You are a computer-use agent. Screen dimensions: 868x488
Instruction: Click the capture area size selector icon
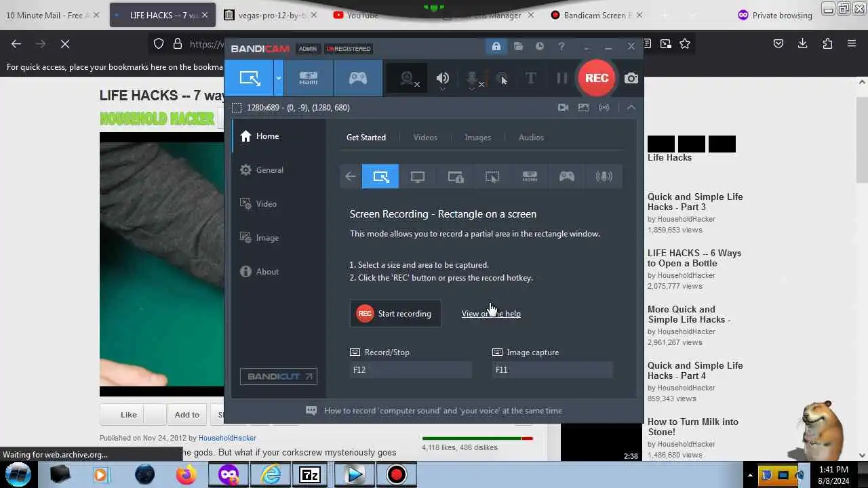[x=237, y=108]
